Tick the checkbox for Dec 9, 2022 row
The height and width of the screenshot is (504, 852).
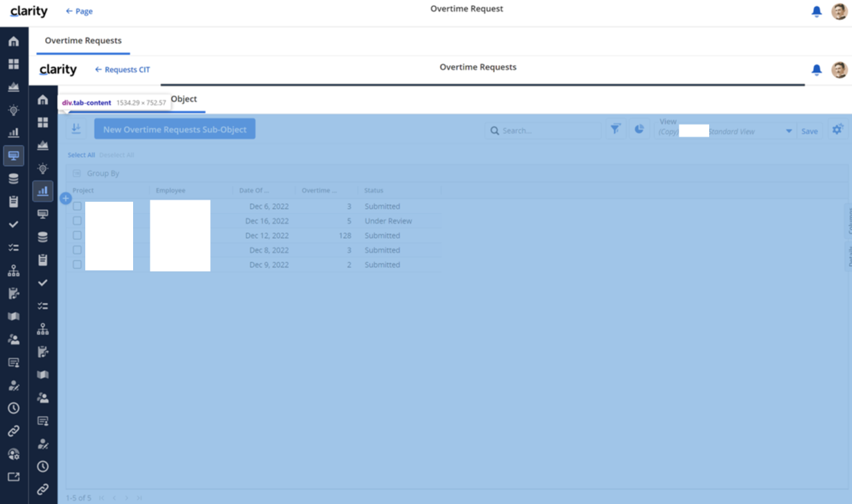tap(78, 265)
